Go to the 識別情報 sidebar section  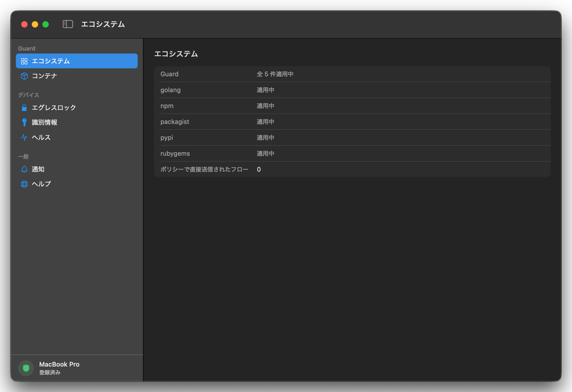77,122
